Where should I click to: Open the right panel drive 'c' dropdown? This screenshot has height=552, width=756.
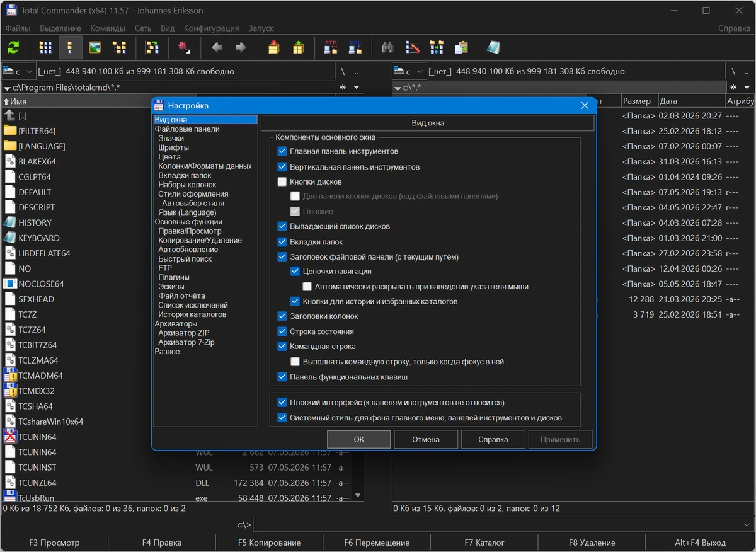tap(409, 71)
